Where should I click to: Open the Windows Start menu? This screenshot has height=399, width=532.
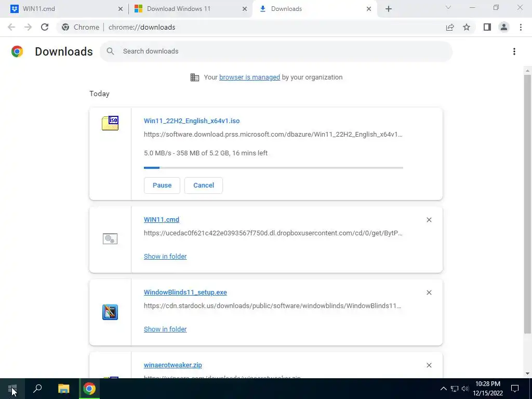(12, 389)
